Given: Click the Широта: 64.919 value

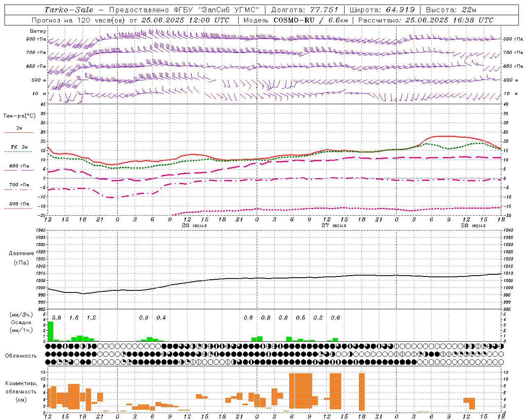Looking at the screenshot, I should coord(382,10).
